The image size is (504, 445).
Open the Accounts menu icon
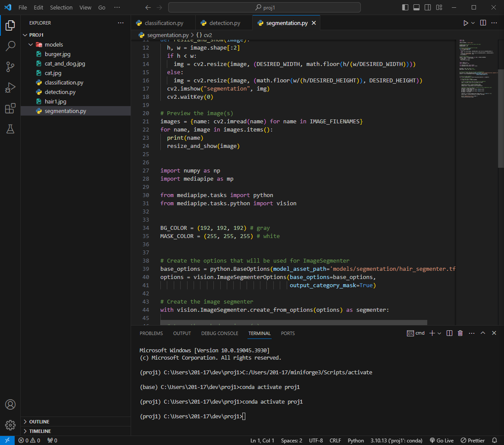pyautogui.click(x=10, y=404)
